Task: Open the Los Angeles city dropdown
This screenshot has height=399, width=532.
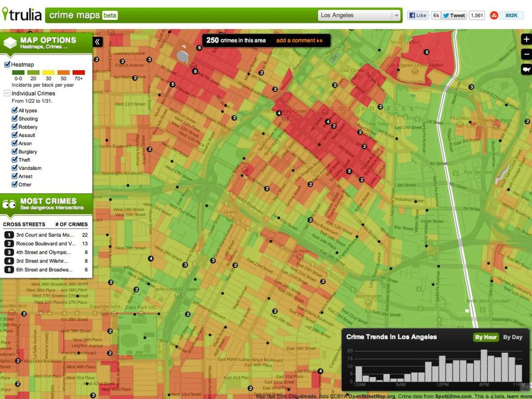Action: tap(360, 15)
